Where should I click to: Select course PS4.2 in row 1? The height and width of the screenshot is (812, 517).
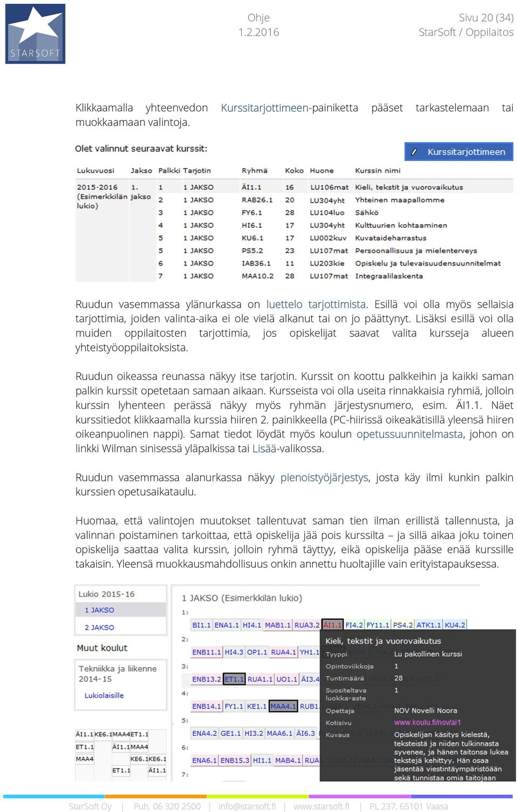pos(403,625)
